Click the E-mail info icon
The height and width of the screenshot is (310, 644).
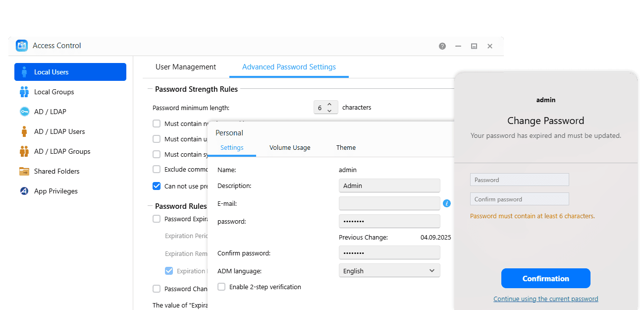pos(447,203)
